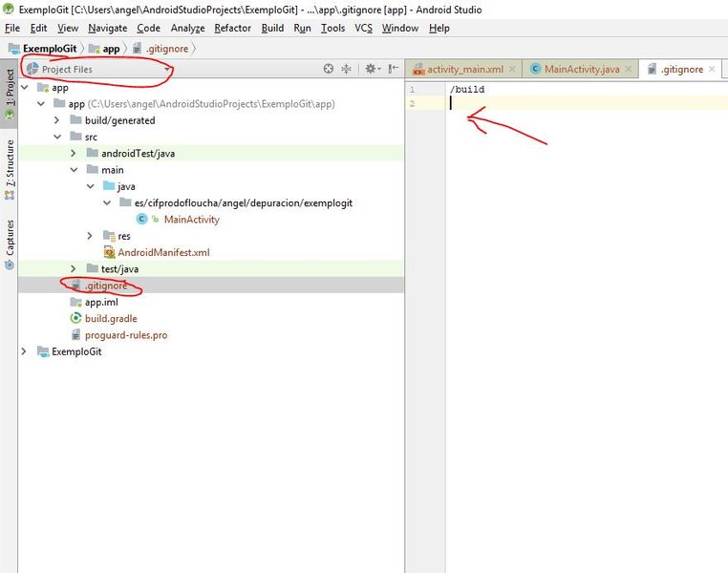Open the Help menu
Screen dimensions: 728x573
(x=439, y=29)
